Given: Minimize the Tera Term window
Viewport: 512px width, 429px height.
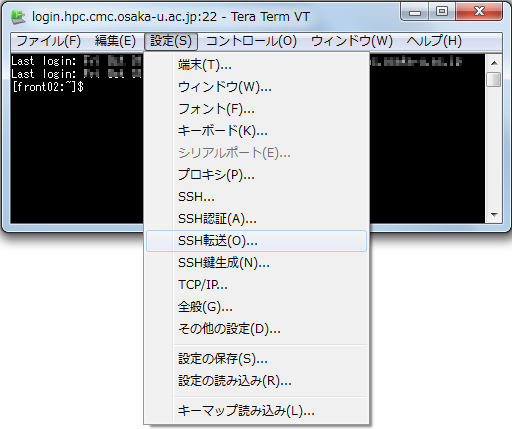Looking at the screenshot, I should [415, 12].
